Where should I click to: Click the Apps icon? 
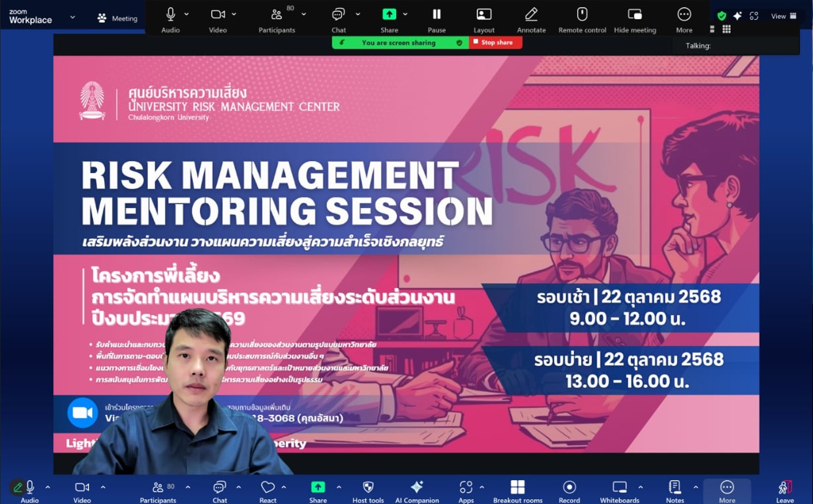[466, 487]
